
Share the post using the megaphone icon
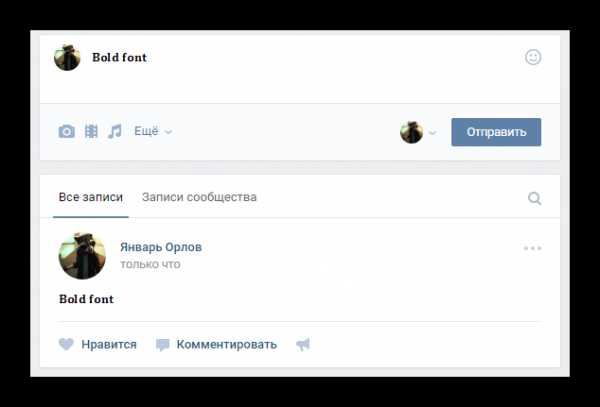coord(303,344)
